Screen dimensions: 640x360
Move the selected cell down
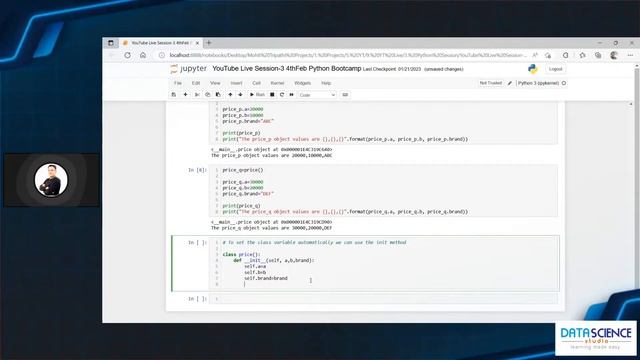point(240,95)
